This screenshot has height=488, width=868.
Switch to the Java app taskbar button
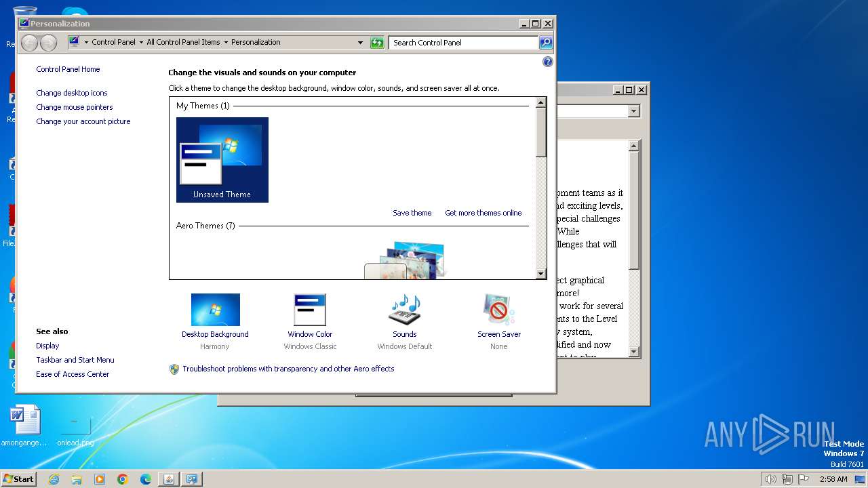(169, 479)
